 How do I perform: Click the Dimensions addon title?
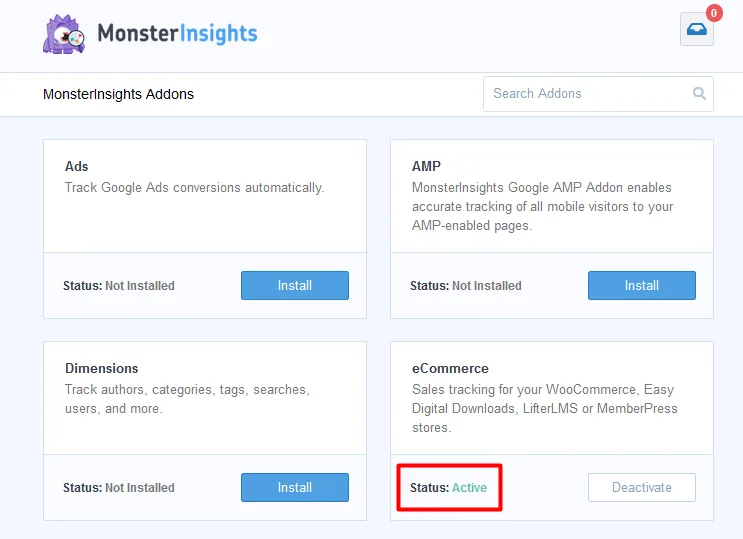coord(101,368)
